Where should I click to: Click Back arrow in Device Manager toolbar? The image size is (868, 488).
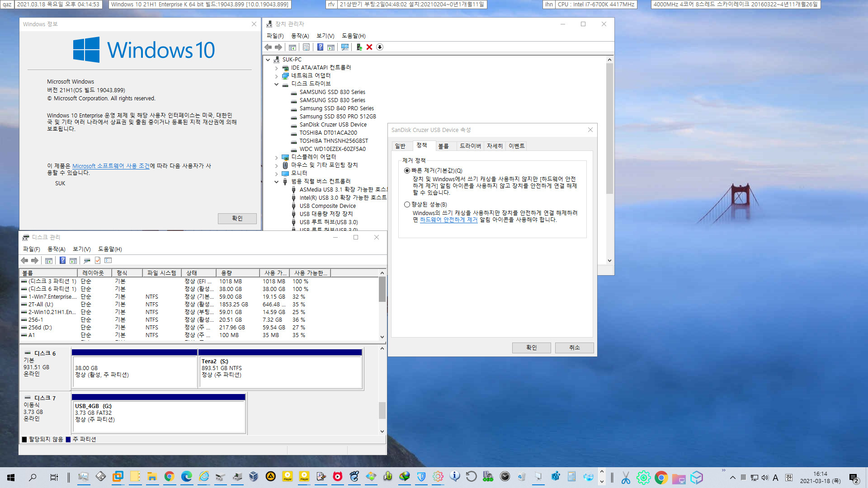(268, 47)
